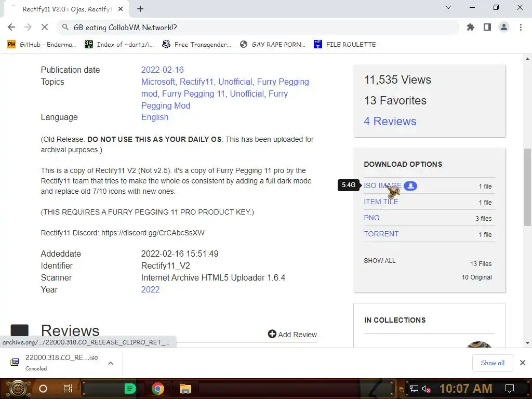532x399 pixels.
Task: Click the muted volume icon in the tray
Action: pos(426,389)
